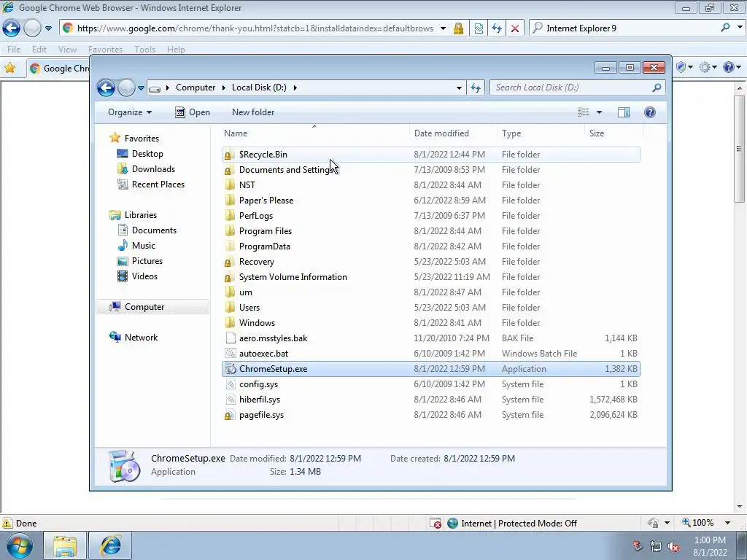This screenshot has width=747, height=560.
Task: Select Desktop in Favorites
Action: tap(147, 154)
